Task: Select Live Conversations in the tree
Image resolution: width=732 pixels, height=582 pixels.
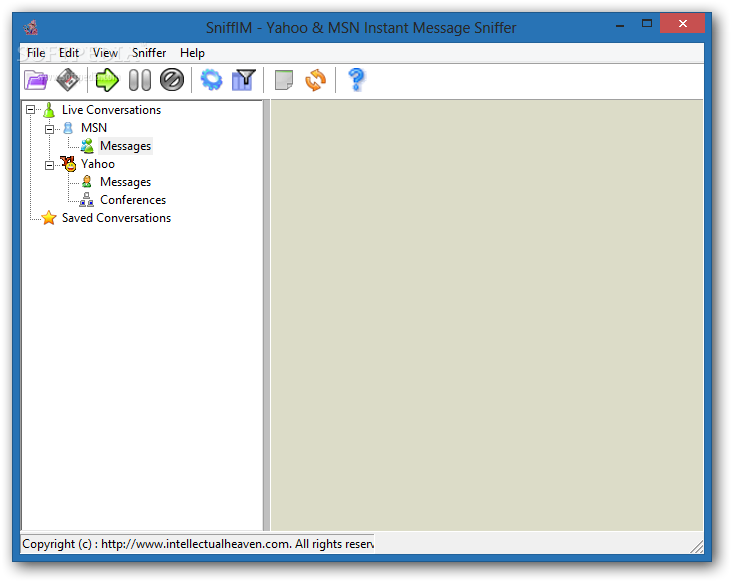Action: [x=112, y=110]
